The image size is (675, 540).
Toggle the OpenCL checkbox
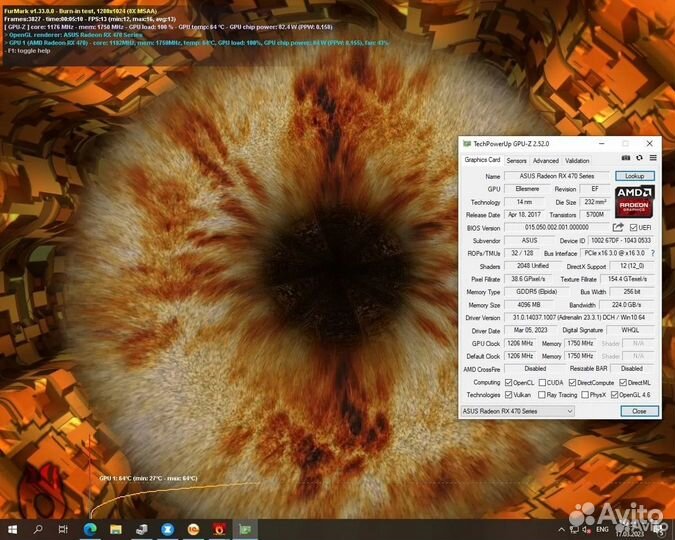(508, 382)
